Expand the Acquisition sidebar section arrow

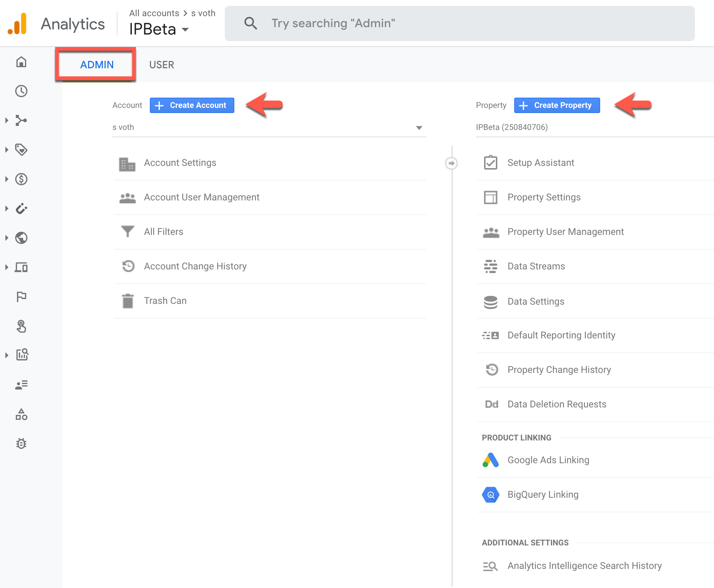(x=7, y=120)
